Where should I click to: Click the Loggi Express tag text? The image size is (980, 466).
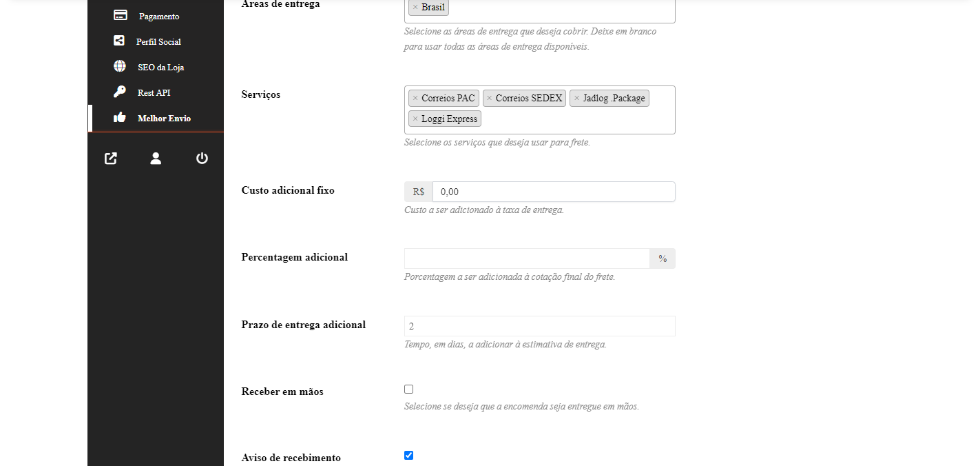[x=449, y=119]
